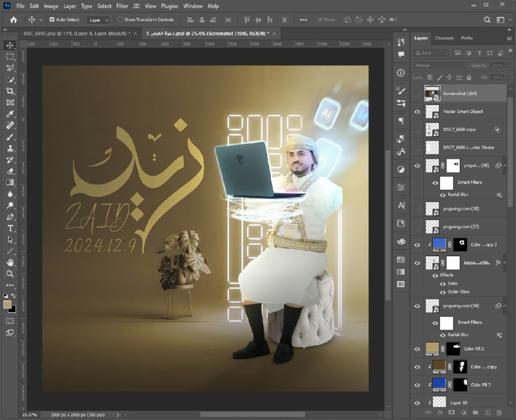Click the Edit Toolbar ellipsis button

(x=10, y=285)
